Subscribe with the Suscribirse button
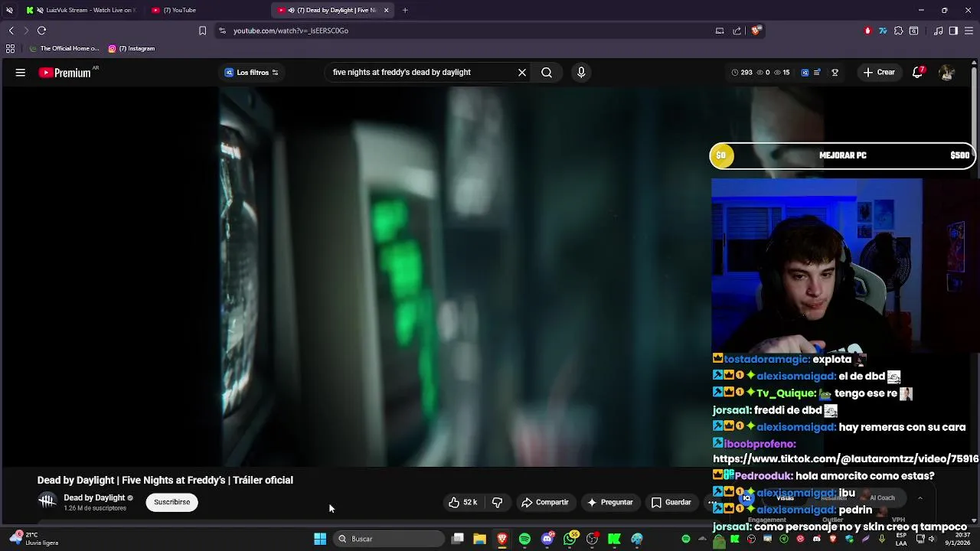980x551 pixels. pyautogui.click(x=171, y=502)
